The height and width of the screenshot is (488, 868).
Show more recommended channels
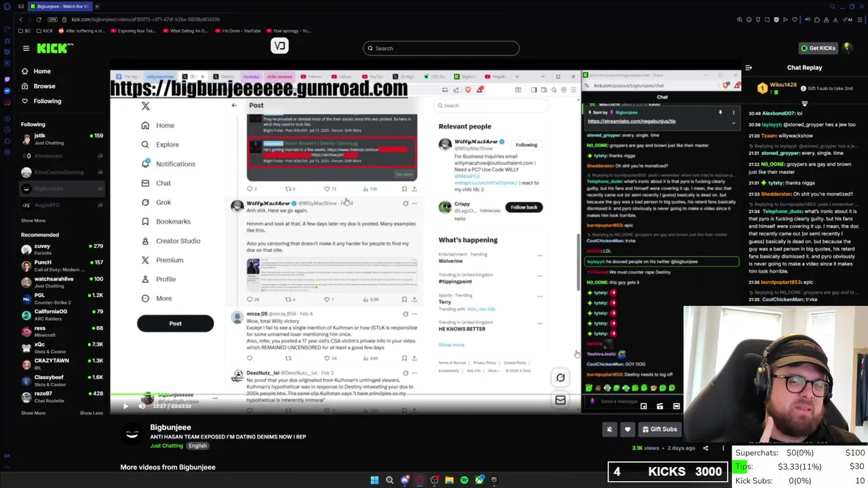(x=33, y=413)
